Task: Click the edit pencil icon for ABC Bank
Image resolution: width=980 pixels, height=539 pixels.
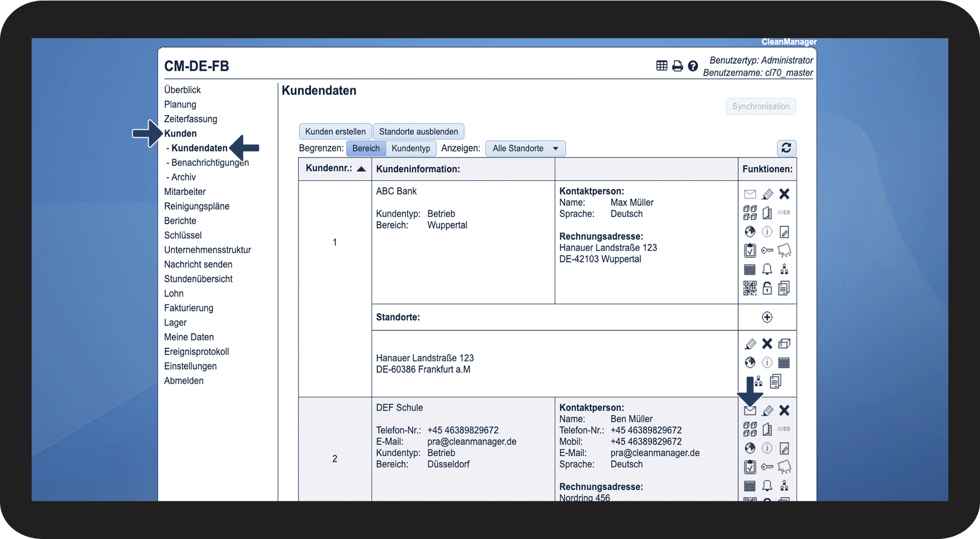Action: coord(768,194)
